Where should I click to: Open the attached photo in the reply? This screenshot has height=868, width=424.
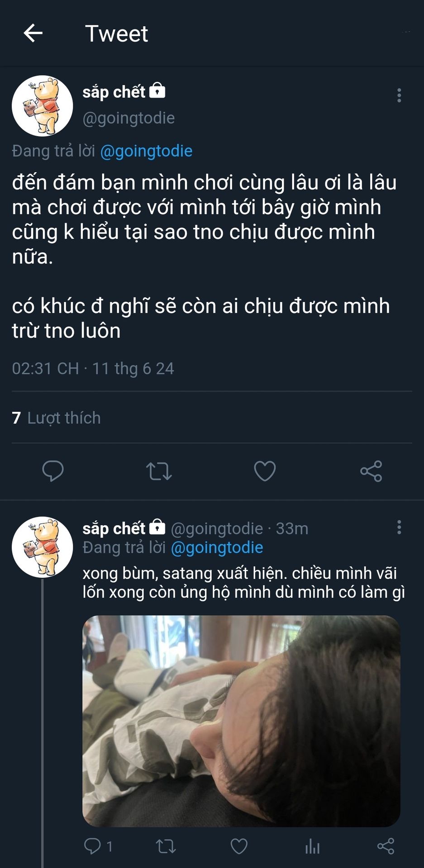tap(241, 721)
